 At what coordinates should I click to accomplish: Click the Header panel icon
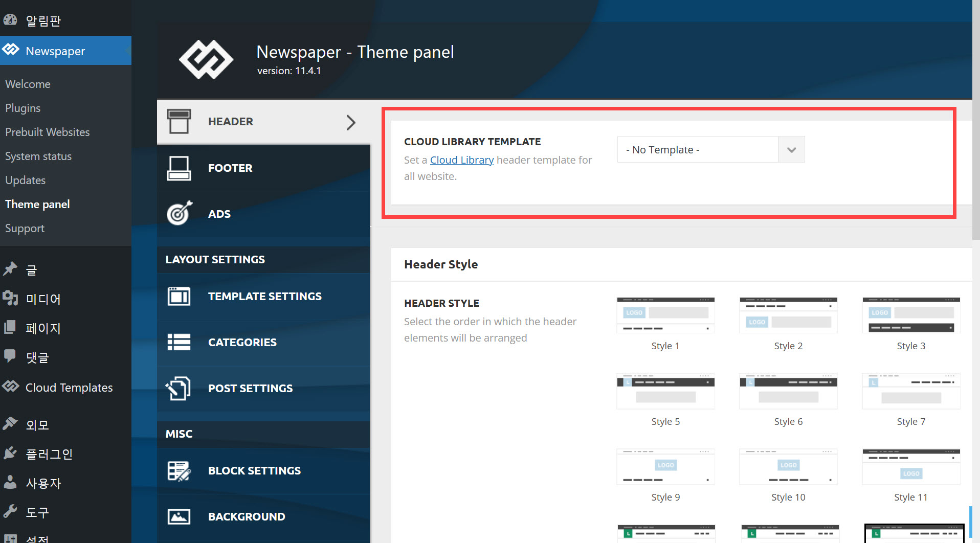(x=179, y=122)
